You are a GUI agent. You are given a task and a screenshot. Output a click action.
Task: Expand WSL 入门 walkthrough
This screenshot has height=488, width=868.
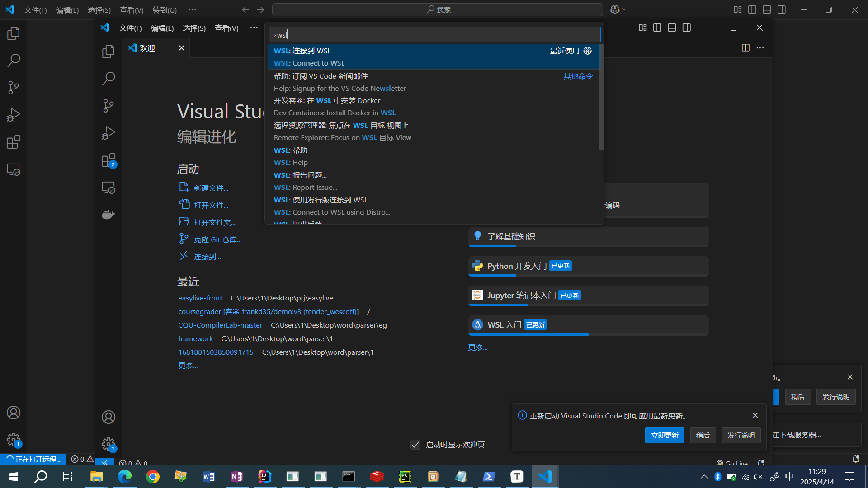589,325
